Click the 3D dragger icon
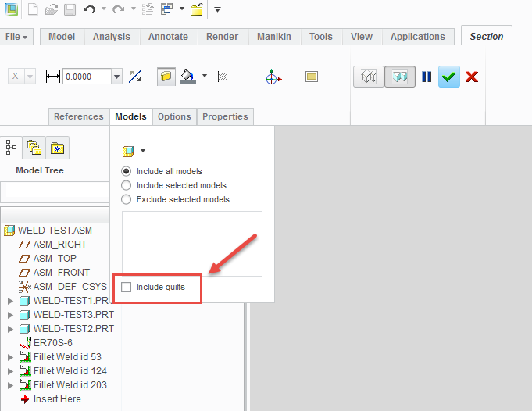This screenshot has height=411, width=532. [273, 77]
